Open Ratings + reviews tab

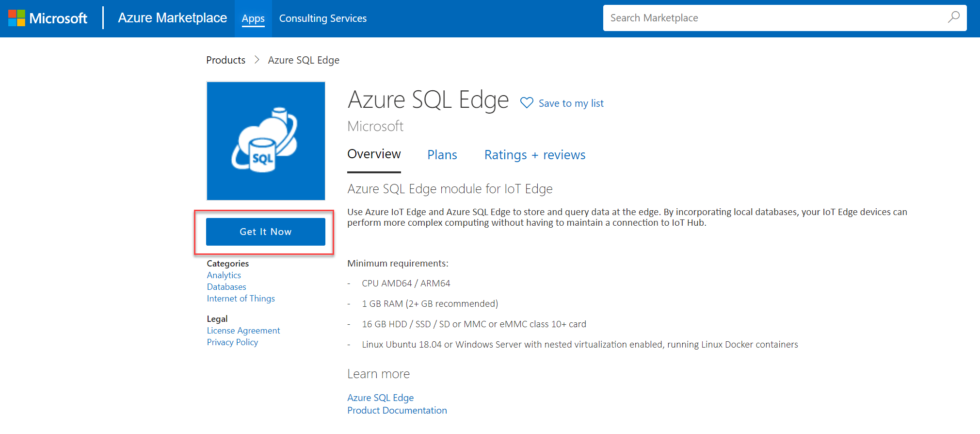535,155
